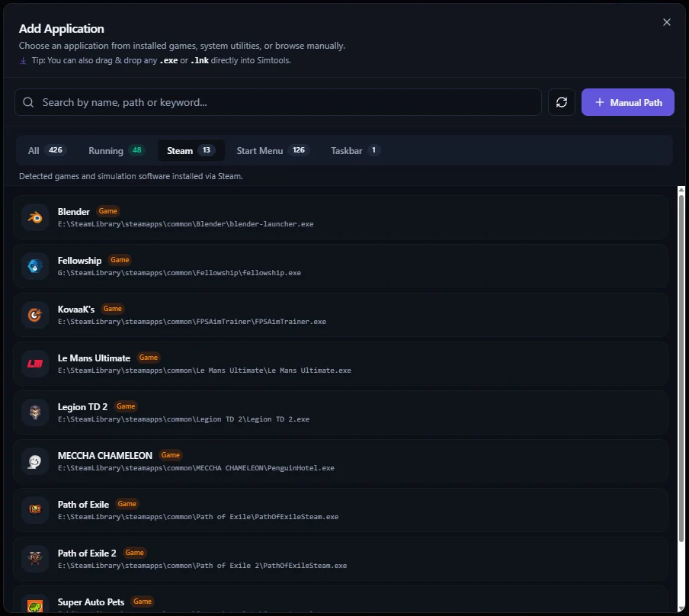Viewport: 689px width, 616px height.
Task: Open the Start Menu tab
Action: 273,150
